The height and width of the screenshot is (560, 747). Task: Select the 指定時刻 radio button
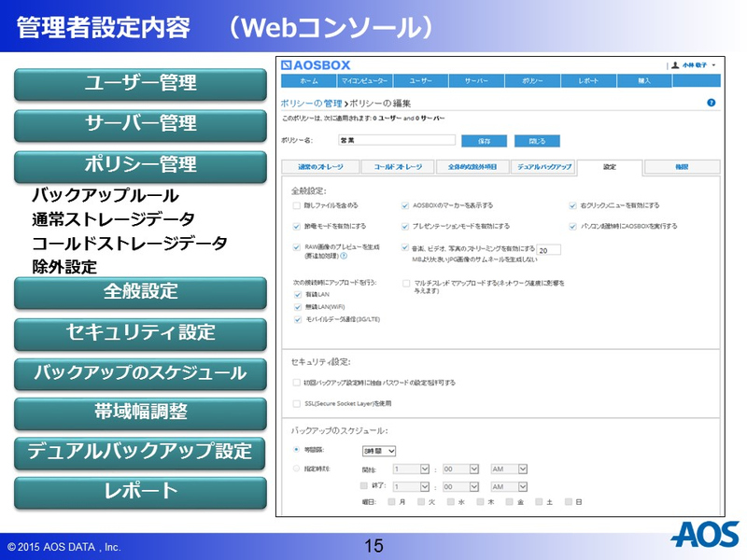click(x=296, y=469)
